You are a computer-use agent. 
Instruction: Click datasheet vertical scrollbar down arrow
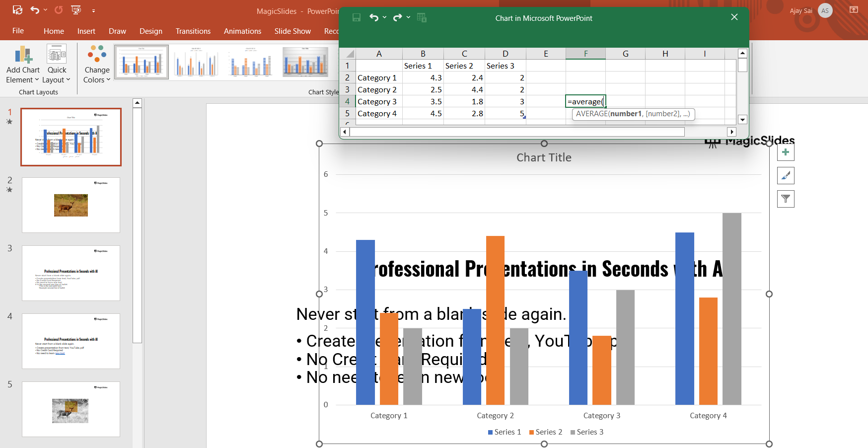click(x=742, y=119)
